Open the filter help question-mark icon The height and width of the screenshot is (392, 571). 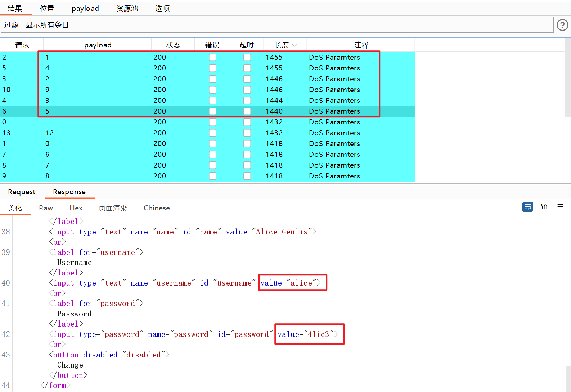tap(562, 25)
